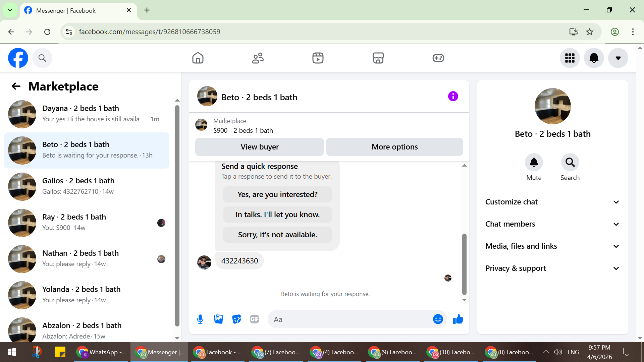
Task: Click the View buyer button
Action: [260, 147]
